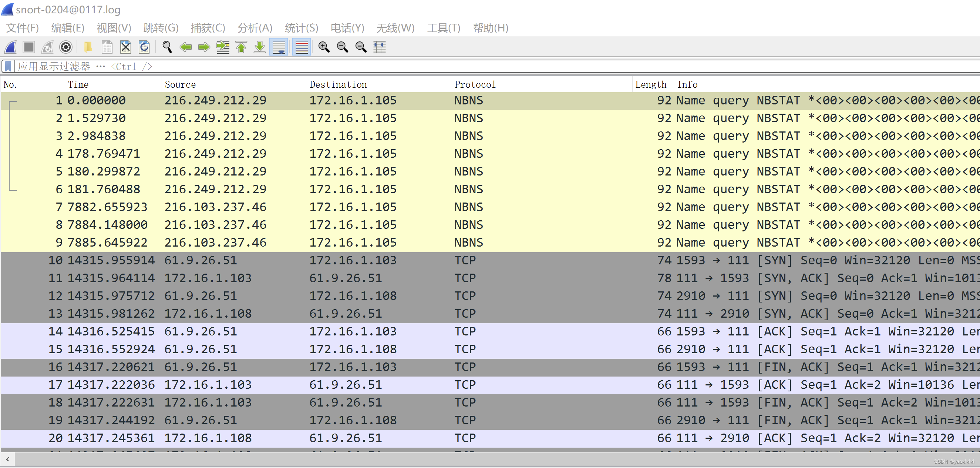
Task: Select packet 1 at time 0.000000
Action: 490,101
